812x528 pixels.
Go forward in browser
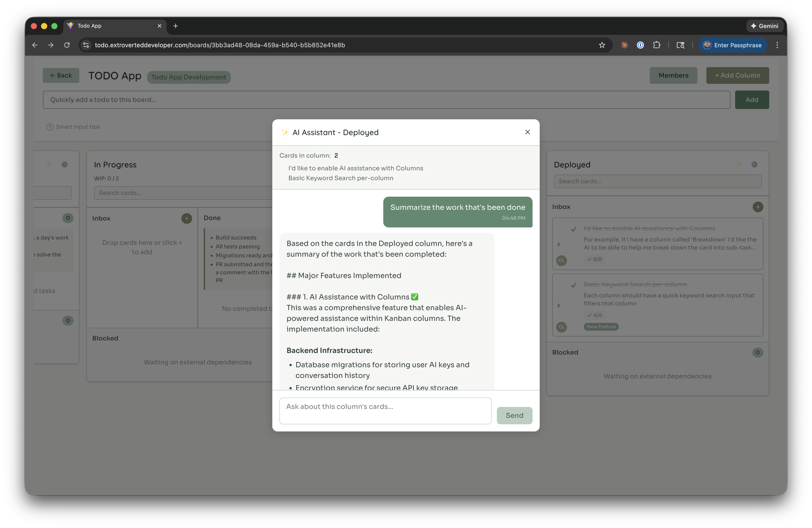[x=51, y=45]
